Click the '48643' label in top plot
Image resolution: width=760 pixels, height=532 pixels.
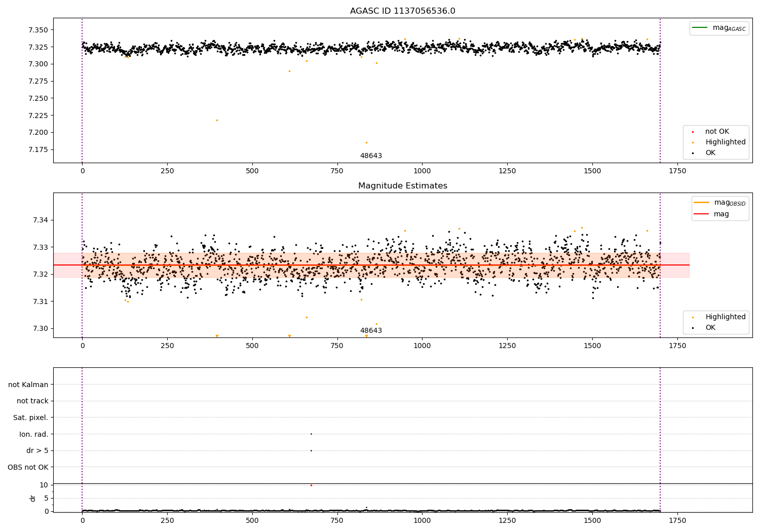[x=371, y=156]
